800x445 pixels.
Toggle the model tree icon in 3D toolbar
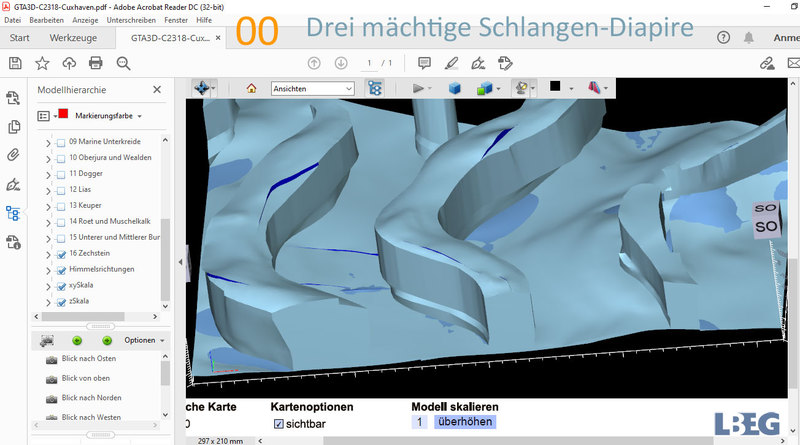point(375,88)
